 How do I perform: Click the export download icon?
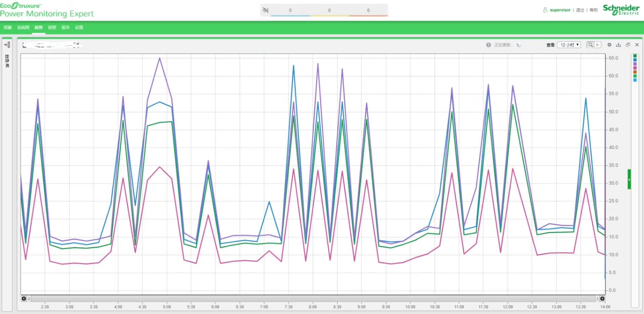pyautogui.click(x=618, y=45)
